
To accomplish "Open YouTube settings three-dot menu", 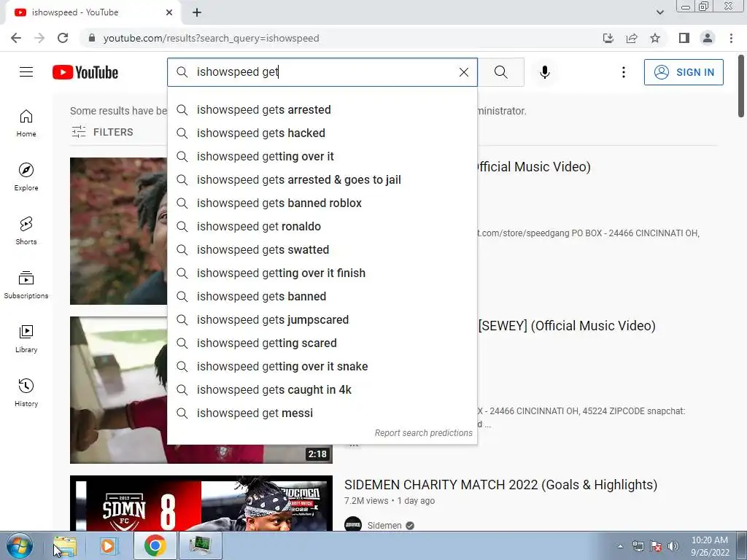I will pyautogui.click(x=623, y=72).
